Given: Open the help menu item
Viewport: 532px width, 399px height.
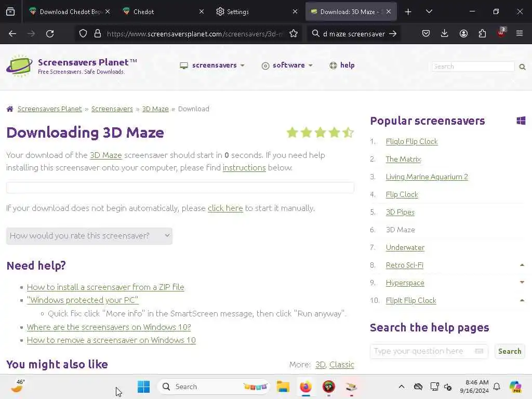Looking at the screenshot, I should 342,65.
